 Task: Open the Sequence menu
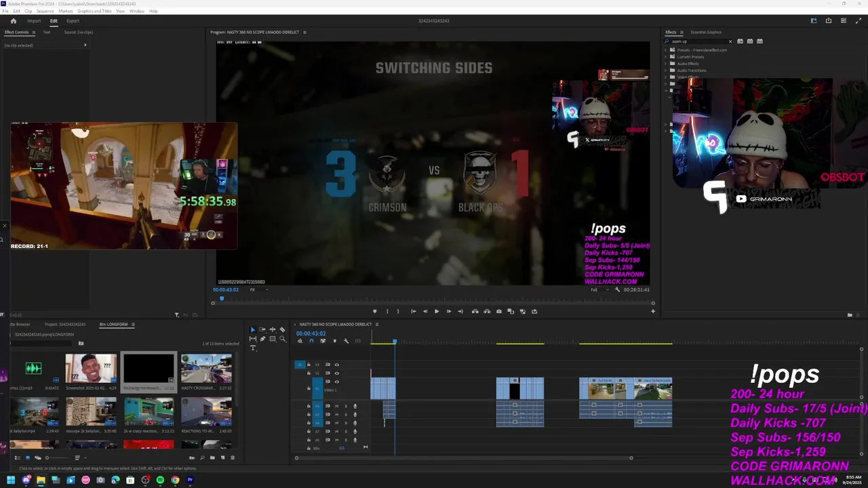45,11
